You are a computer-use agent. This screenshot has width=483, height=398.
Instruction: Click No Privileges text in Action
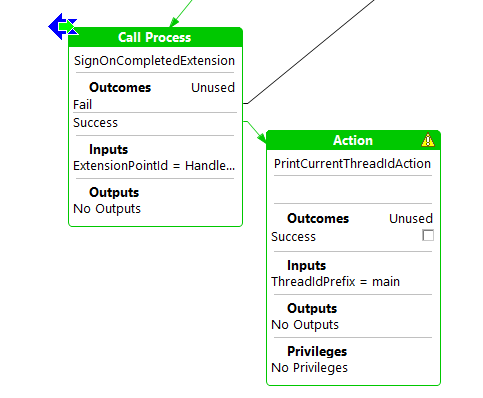click(x=309, y=368)
